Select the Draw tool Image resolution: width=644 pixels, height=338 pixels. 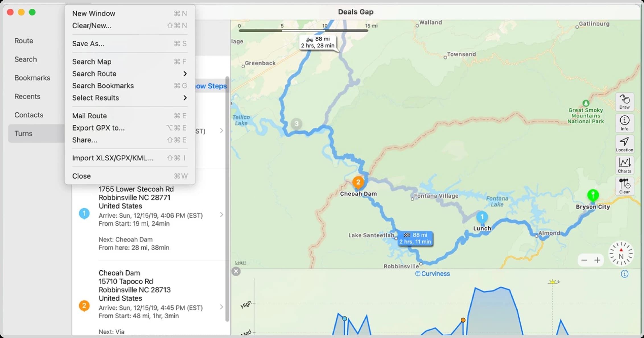[x=624, y=102]
